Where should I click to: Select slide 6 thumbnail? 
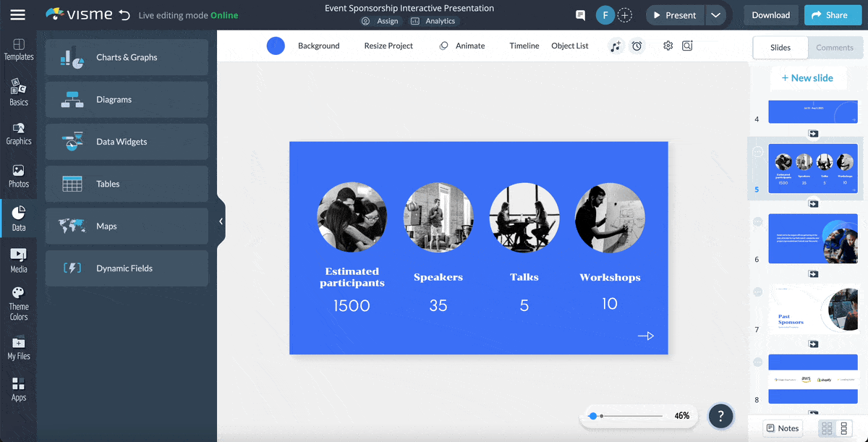[812, 239]
